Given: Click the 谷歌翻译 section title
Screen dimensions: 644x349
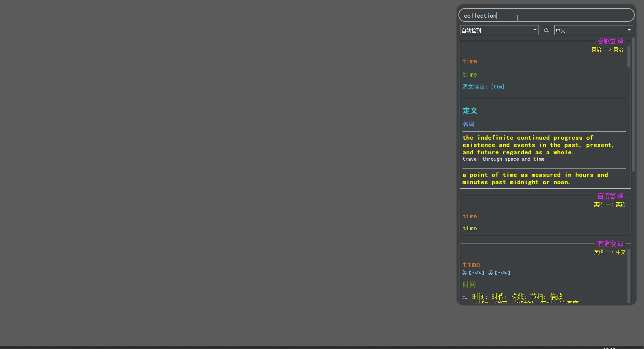Looking at the screenshot, I should click(610, 41).
